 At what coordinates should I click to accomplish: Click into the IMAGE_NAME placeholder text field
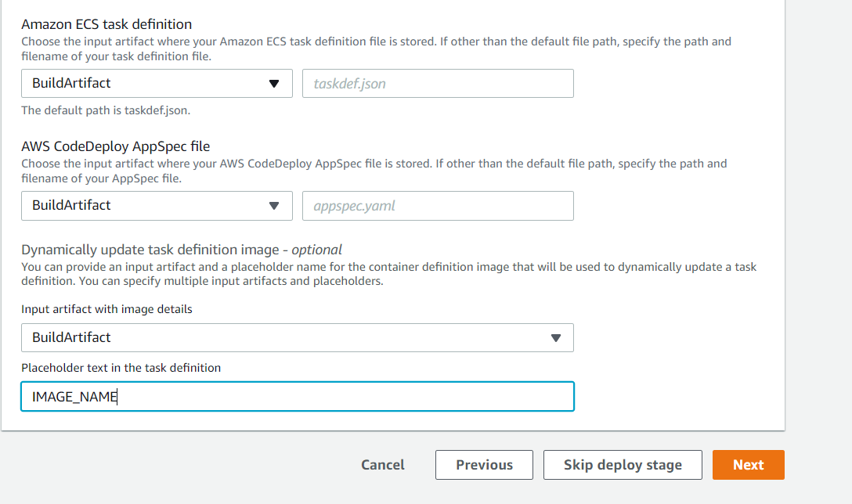pyautogui.click(x=298, y=397)
